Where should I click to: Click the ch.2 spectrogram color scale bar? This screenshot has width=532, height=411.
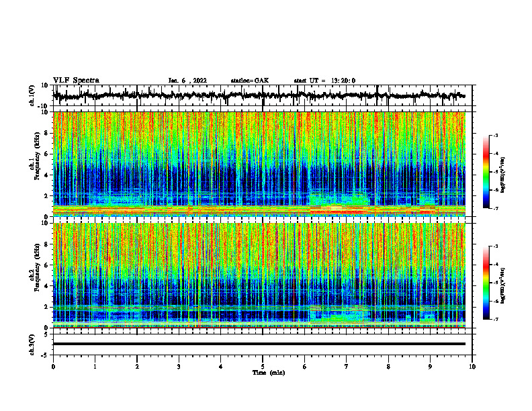[x=486, y=283]
